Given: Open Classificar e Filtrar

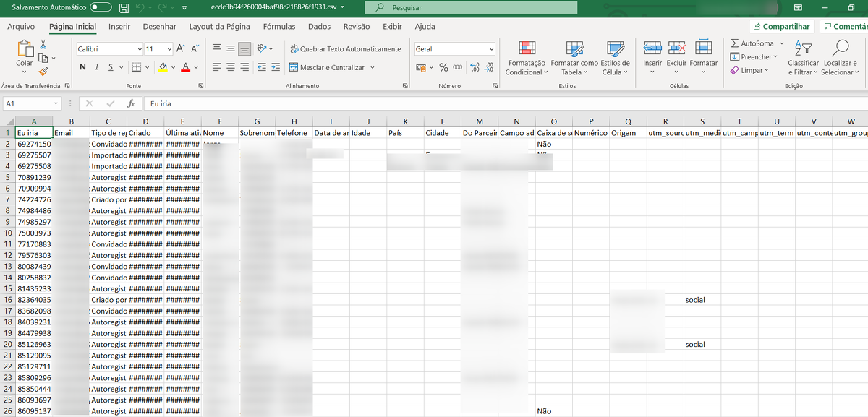Looking at the screenshot, I should pos(803,58).
